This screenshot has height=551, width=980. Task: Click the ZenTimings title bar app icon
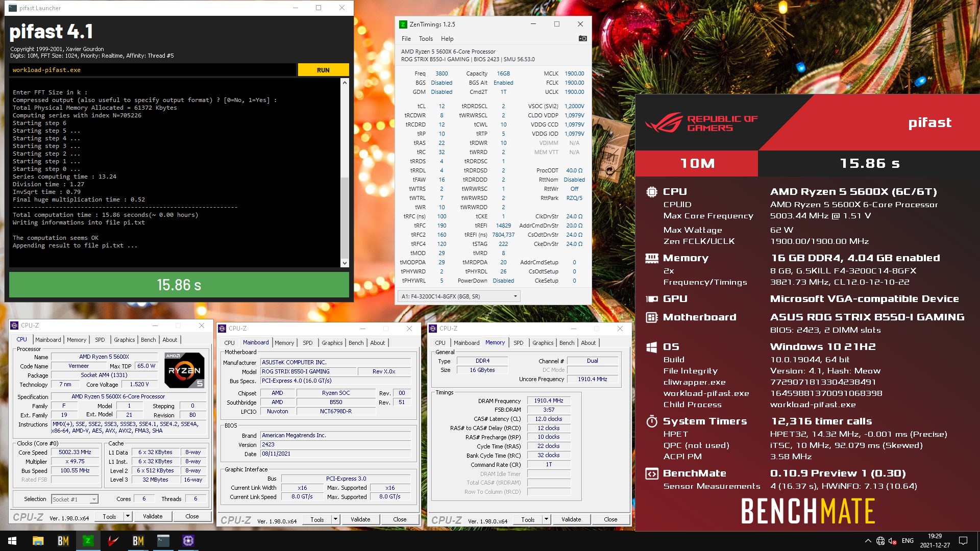click(403, 24)
